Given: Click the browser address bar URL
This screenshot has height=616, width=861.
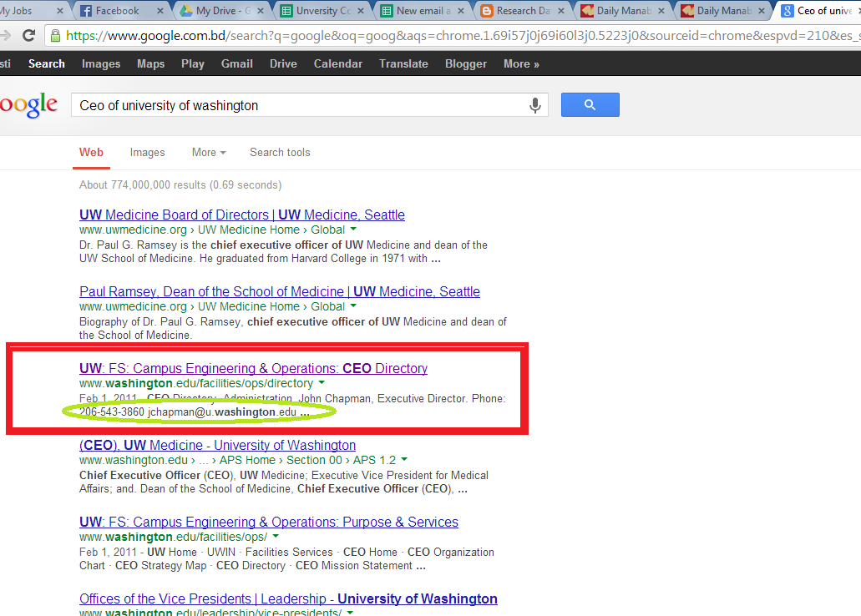Looking at the screenshot, I should click(x=461, y=36).
